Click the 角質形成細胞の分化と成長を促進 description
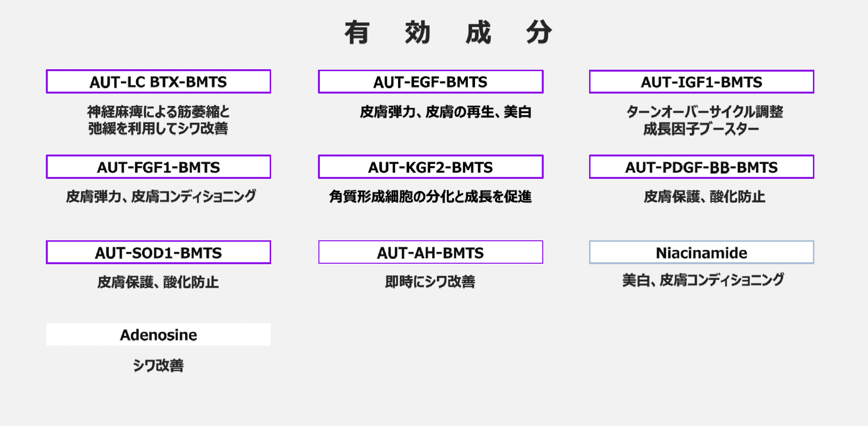The height and width of the screenshot is (426, 868). 430,196
